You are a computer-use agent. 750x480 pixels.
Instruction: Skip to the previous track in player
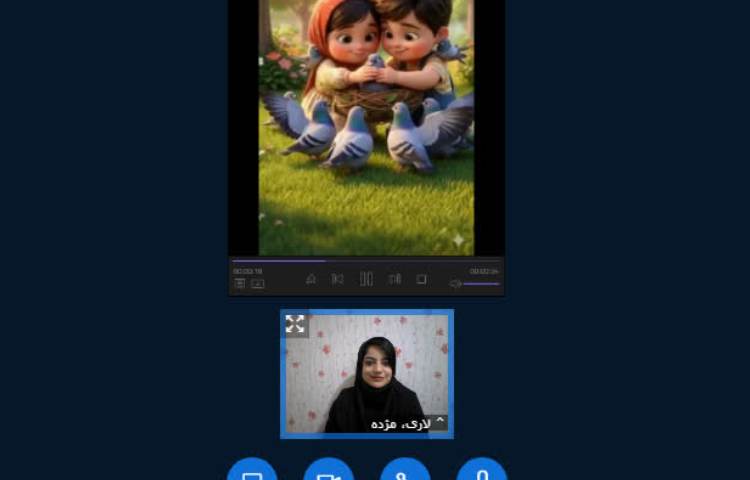[337, 279]
